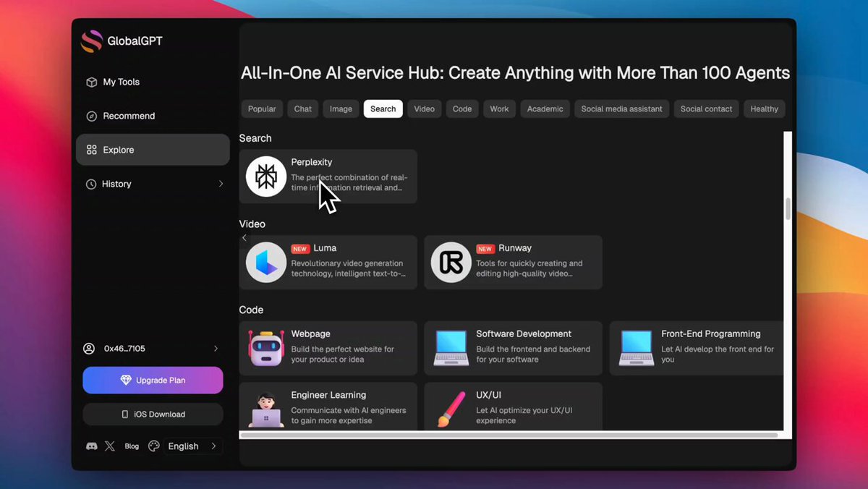Click the GlobalGPT brand name text
Viewport: 868px width, 489px height.
(x=135, y=41)
